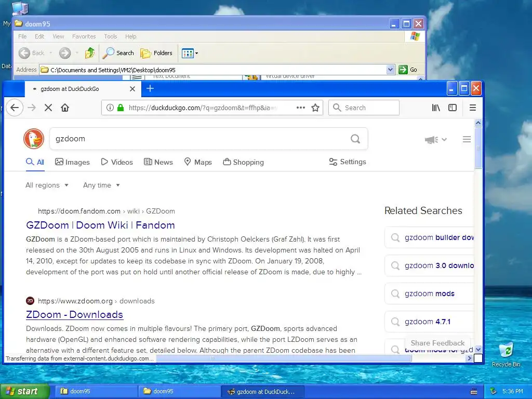Switch to the News tab

click(x=158, y=162)
